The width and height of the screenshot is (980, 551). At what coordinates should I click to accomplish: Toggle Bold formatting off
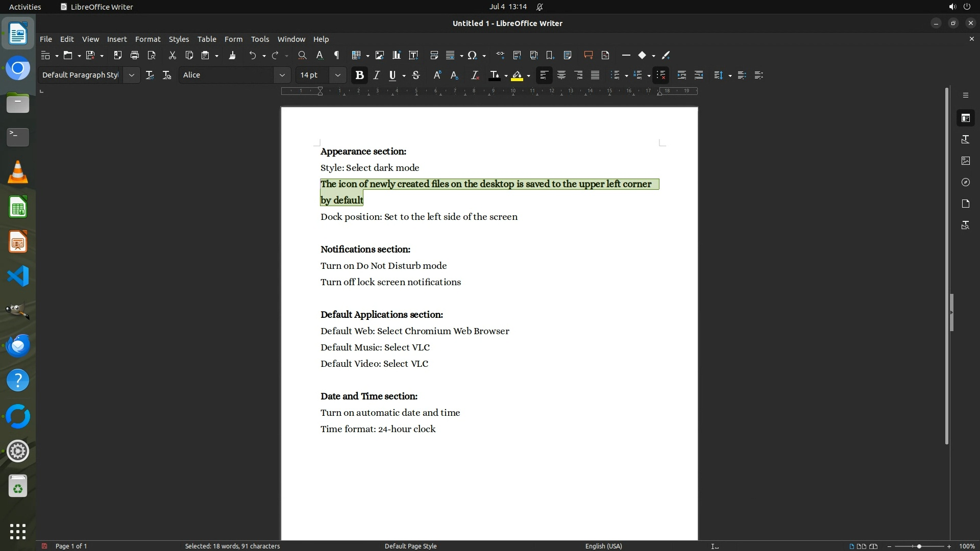[359, 76]
